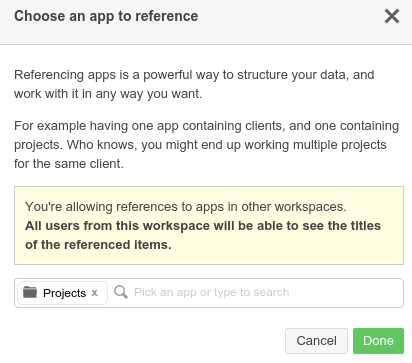Viewport: 412px width, 363px height.
Task: Confirm selection with the Done button
Action: (378, 341)
